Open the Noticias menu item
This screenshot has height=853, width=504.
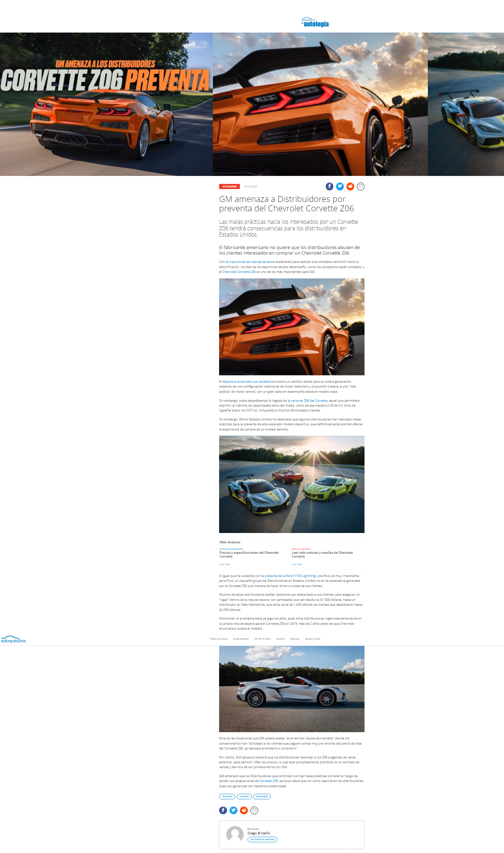[295, 639]
